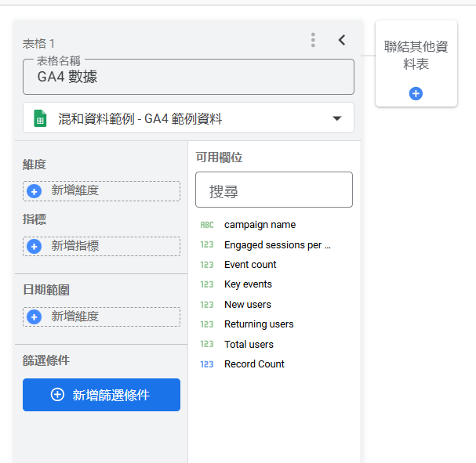Click the blue 123 icon beside Record Count

coord(207,364)
